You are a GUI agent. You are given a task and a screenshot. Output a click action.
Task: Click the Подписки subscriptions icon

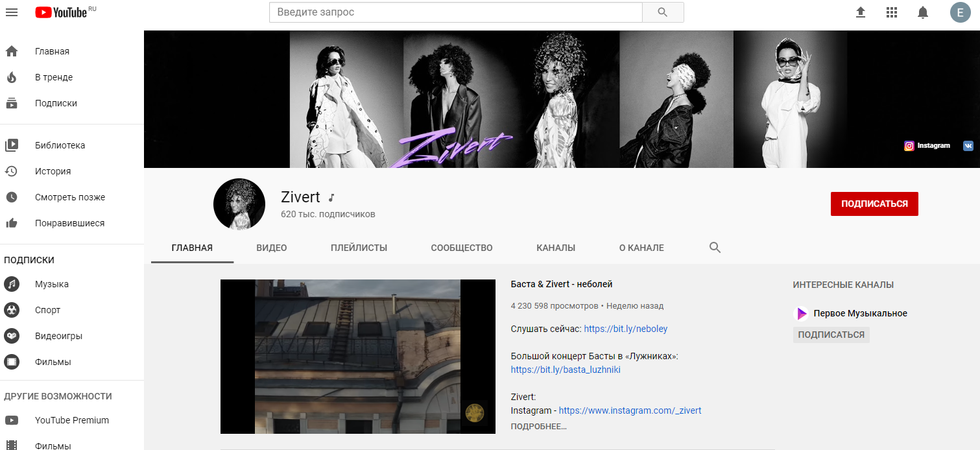coord(12,103)
